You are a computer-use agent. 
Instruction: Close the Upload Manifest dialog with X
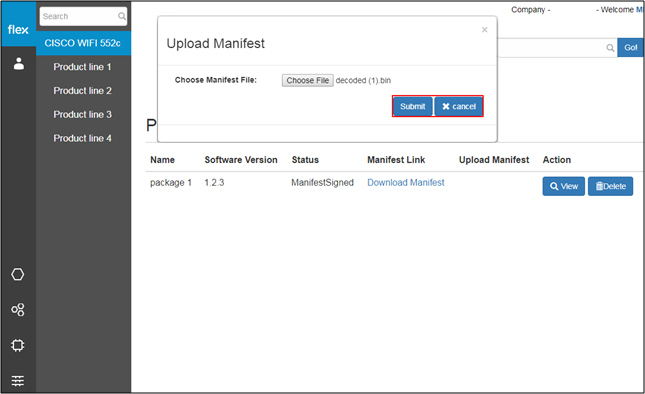pyautogui.click(x=485, y=30)
